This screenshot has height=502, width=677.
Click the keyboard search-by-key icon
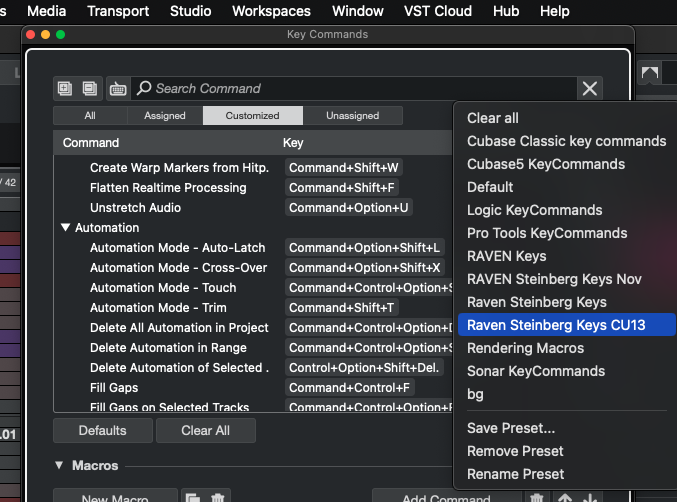point(118,89)
